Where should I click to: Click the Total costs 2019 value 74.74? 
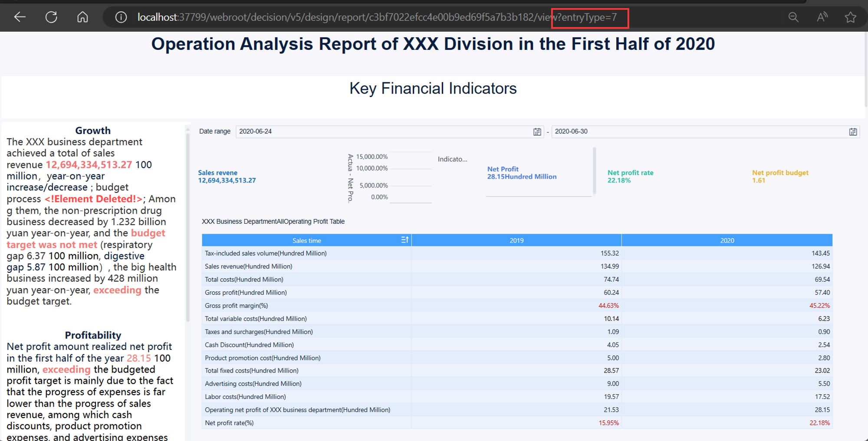(x=611, y=279)
